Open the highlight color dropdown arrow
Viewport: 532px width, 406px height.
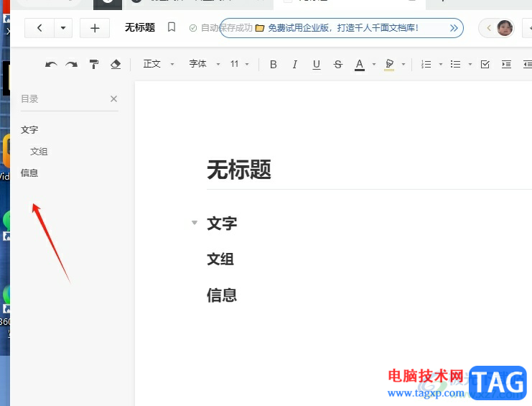(403, 64)
